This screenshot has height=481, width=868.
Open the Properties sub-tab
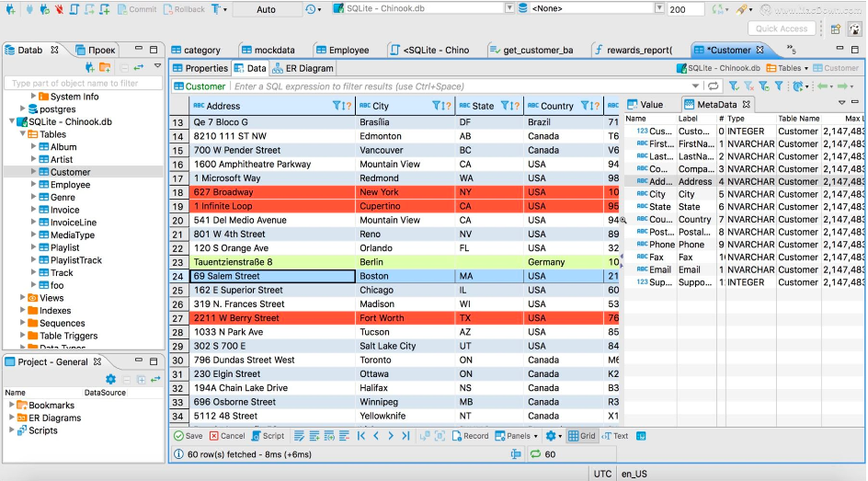click(200, 68)
